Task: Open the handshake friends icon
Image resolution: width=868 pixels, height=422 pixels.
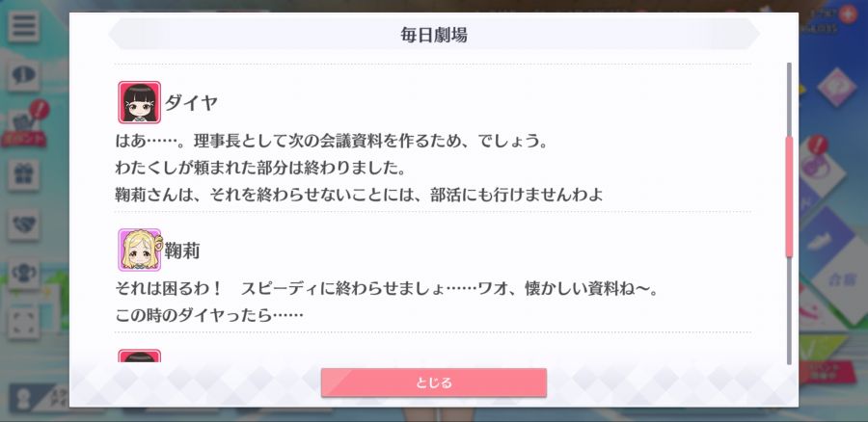Action: (23, 224)
